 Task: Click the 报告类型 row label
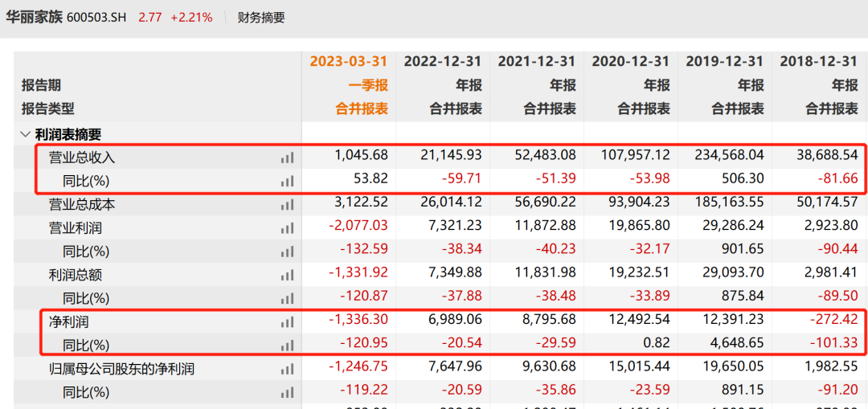[48, 109]
